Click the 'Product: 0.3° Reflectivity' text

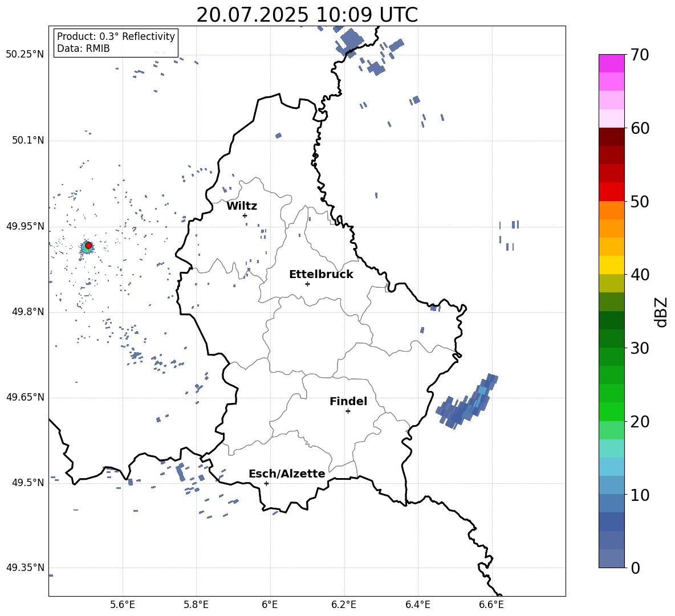click(x=116, y=36)
